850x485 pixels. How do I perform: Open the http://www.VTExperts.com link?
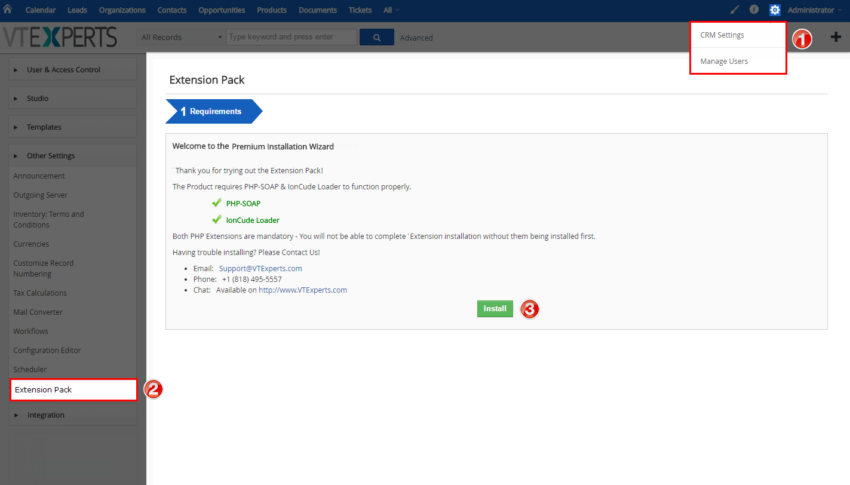coord(302,290)
